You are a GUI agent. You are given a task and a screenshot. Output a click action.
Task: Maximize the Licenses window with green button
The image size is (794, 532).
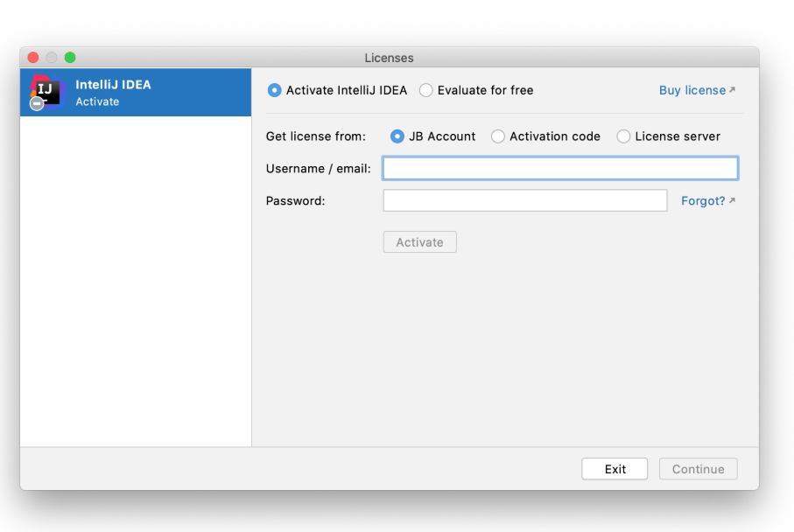point(70,58)
